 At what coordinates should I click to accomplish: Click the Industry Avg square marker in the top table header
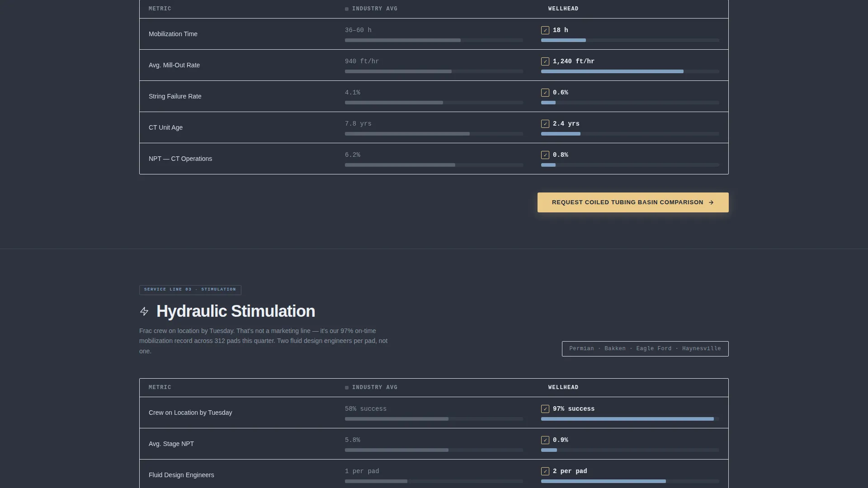click(347, 9)
